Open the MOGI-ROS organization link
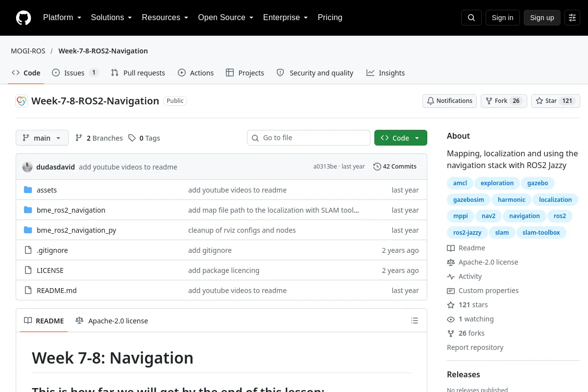Image resolution: width=588 pixels, height=392 pixels. coord(28,51)
